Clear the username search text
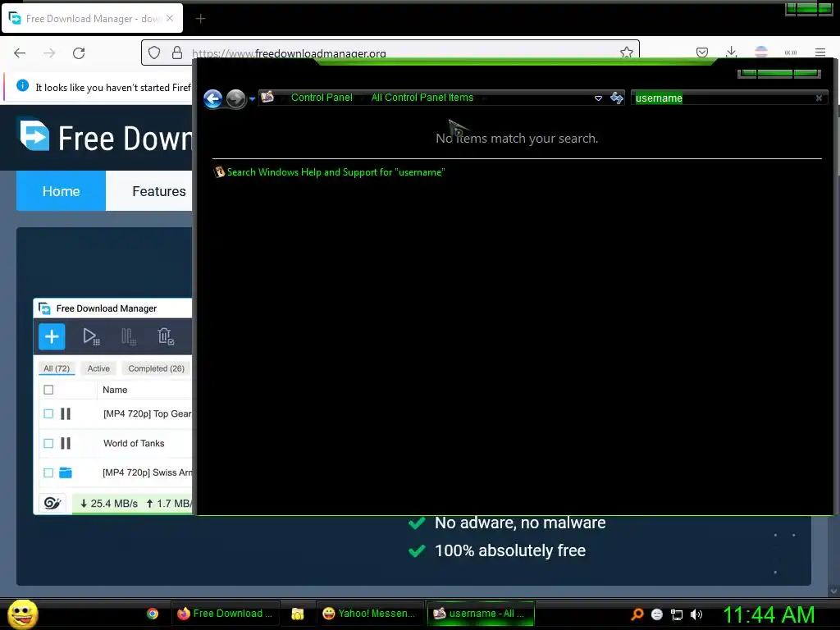The width and height of the screenshot is (840, 630). [x=819, y=98]
